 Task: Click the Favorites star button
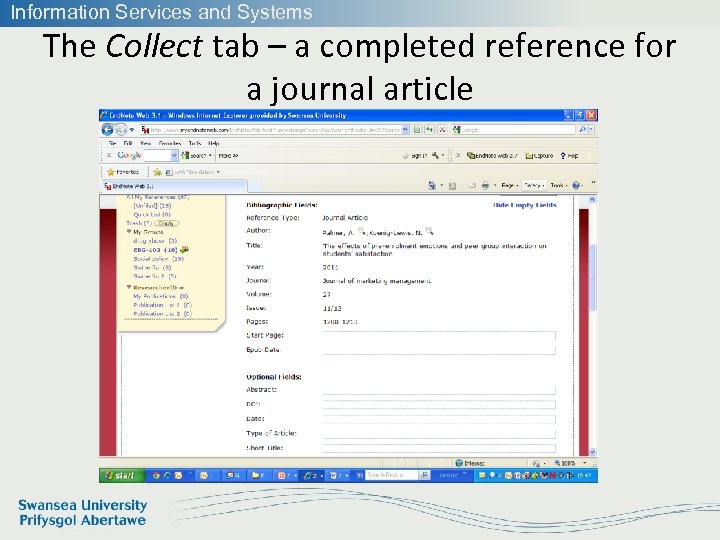123,172
